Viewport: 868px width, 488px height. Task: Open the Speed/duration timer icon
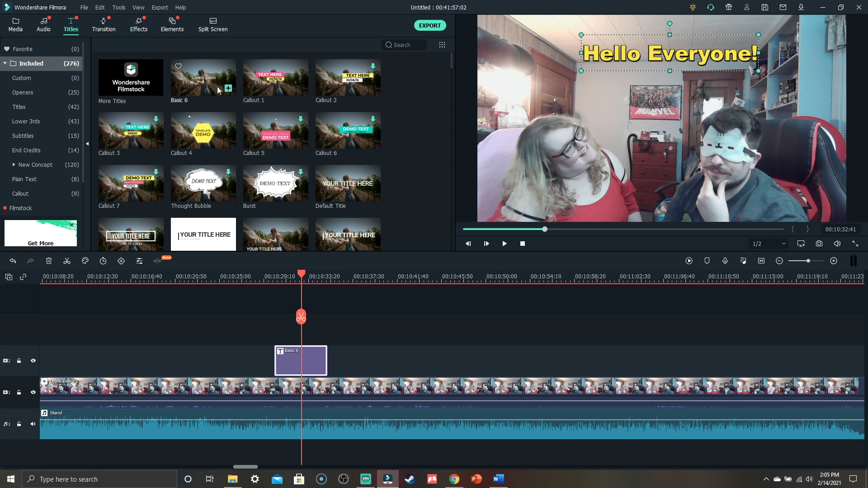[x=103, y=261]
